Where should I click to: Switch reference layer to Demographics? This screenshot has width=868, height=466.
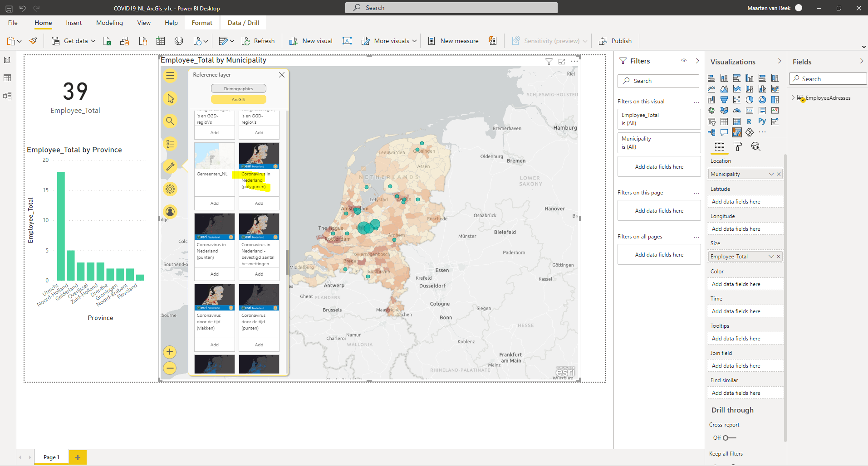238,88
